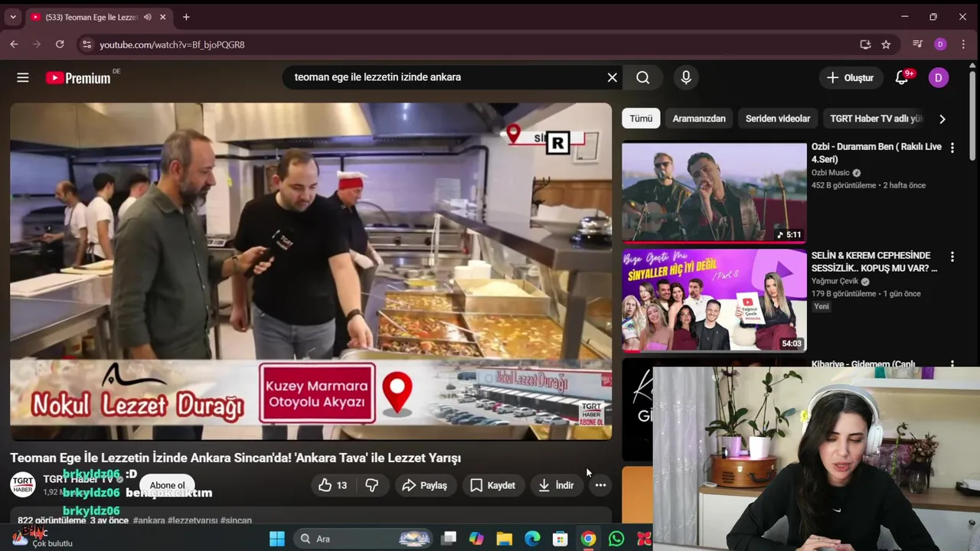Reload the current page

coord(60,44)
